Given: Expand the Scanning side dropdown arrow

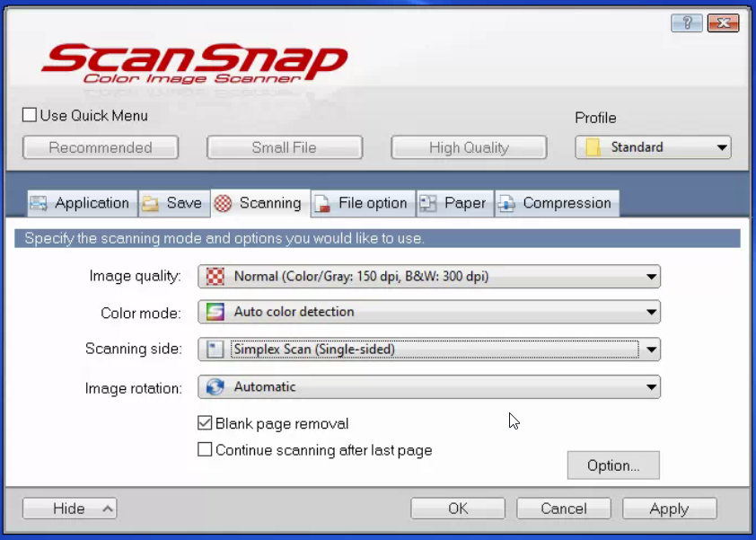Looking at the screenshot, I should point(651,349).
